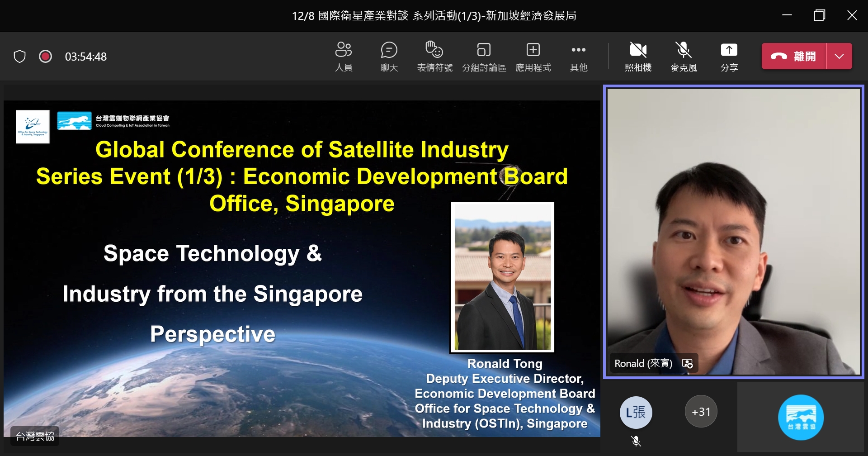Open More actions (其他) menu
This screenshot has width=868, height=456.
(579, 57)
